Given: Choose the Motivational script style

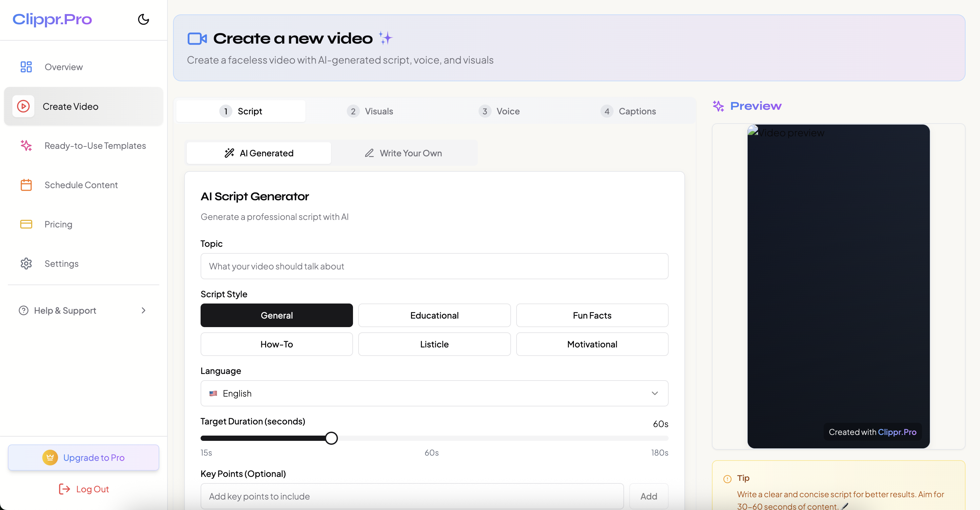Looking at the screenshot, I should 592,344.
